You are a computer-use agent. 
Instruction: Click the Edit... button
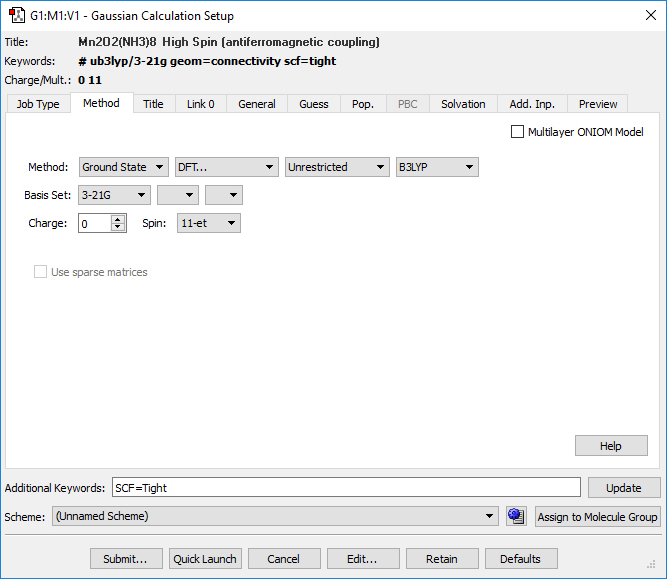pyautogui.click(x=363, y=559)
